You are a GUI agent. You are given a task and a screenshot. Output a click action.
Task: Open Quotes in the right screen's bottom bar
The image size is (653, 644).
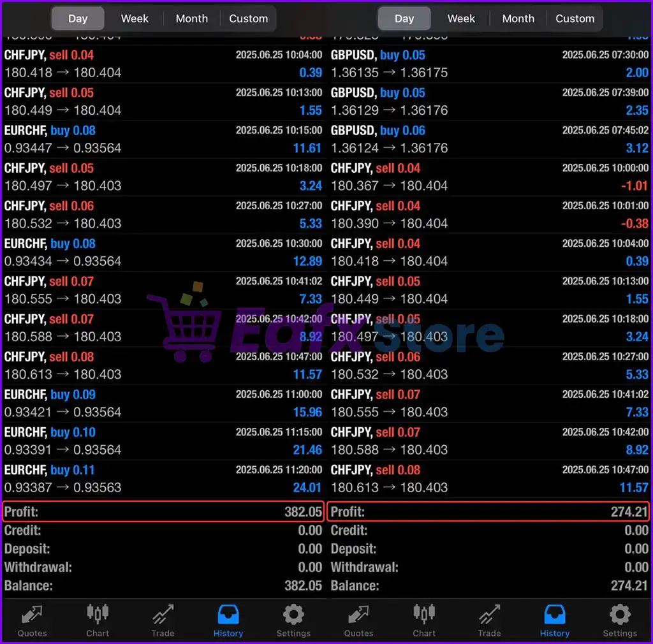pyautogui.click(x=358, y=620)
